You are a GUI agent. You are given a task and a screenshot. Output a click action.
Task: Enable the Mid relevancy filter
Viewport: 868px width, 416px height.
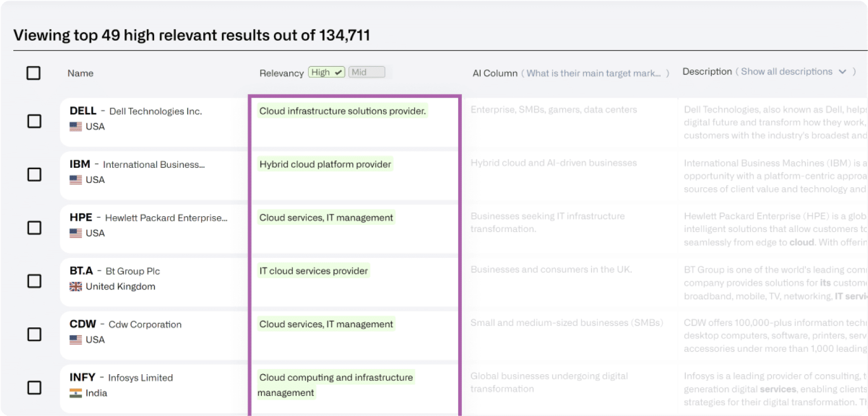point(366,72)
